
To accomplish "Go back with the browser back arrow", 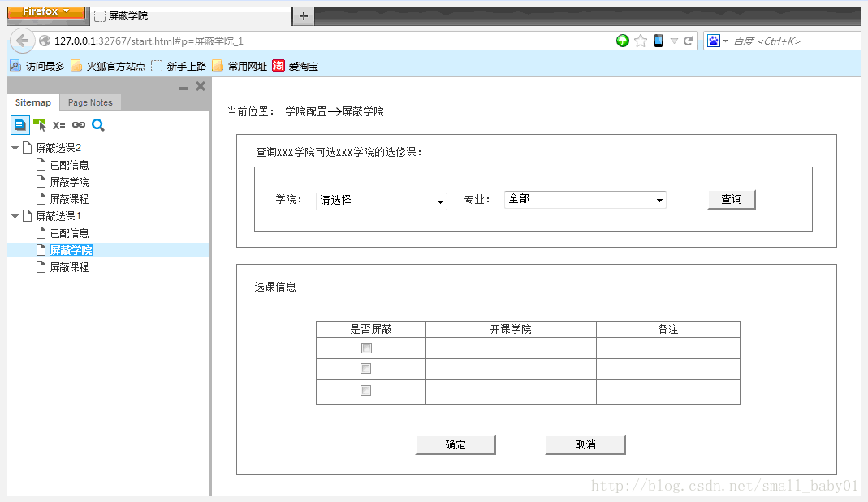I will 22,41.
